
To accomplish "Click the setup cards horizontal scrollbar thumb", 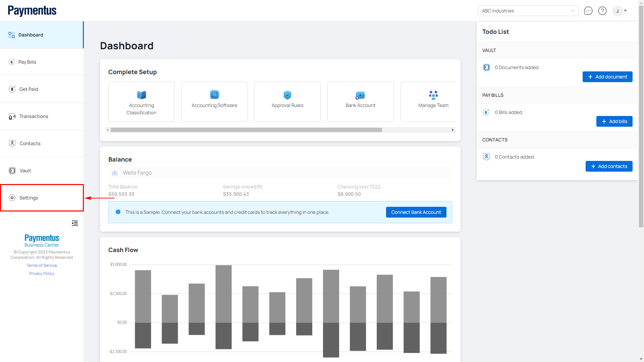I will pyautogui.click(x=246, y=130).
